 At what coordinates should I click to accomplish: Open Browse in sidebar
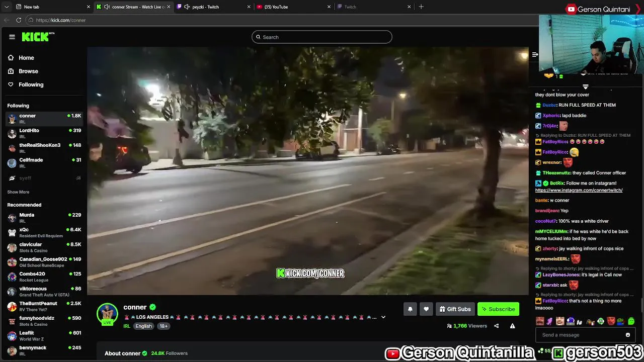23,71
